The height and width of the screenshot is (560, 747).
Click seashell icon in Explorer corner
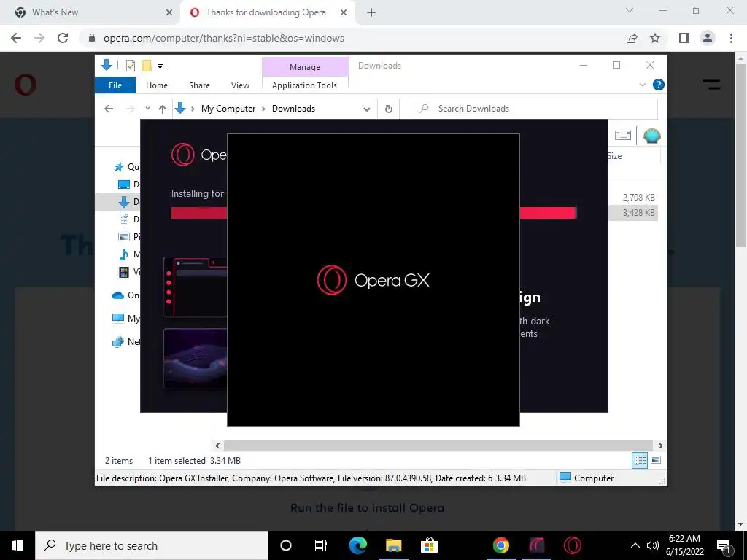[651, 136]
